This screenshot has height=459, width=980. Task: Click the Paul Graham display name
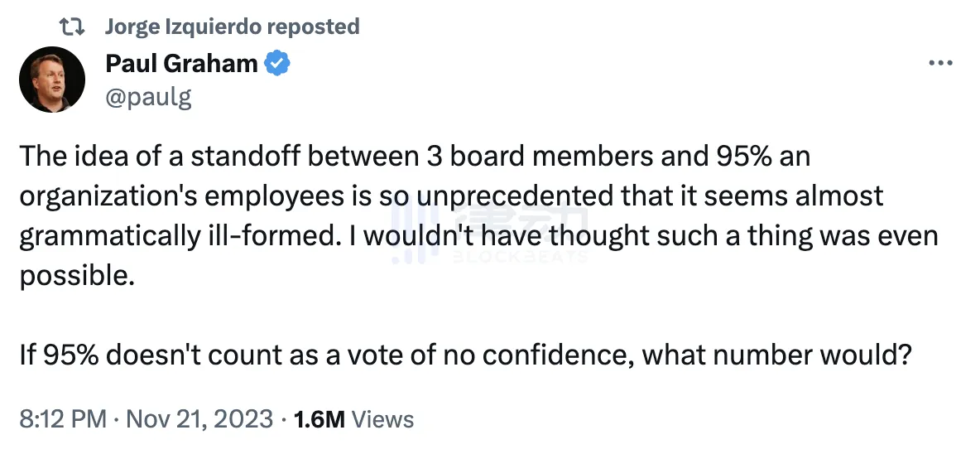pyautogui.click(x=181, y=63)
